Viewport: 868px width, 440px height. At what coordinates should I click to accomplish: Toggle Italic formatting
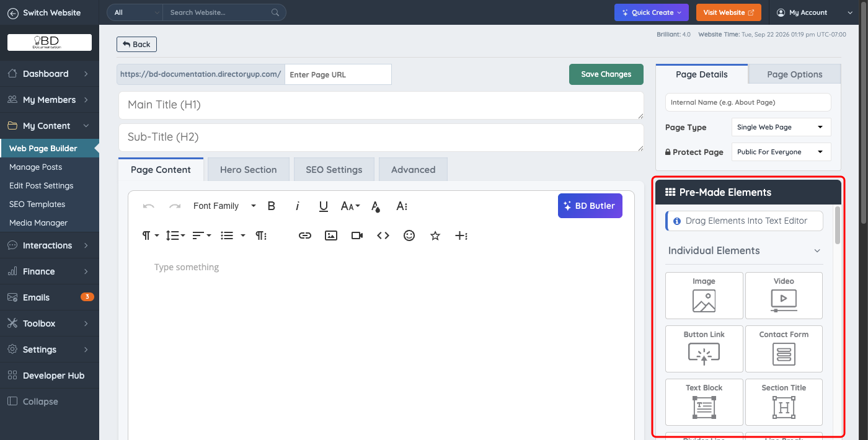pos(297,206)
